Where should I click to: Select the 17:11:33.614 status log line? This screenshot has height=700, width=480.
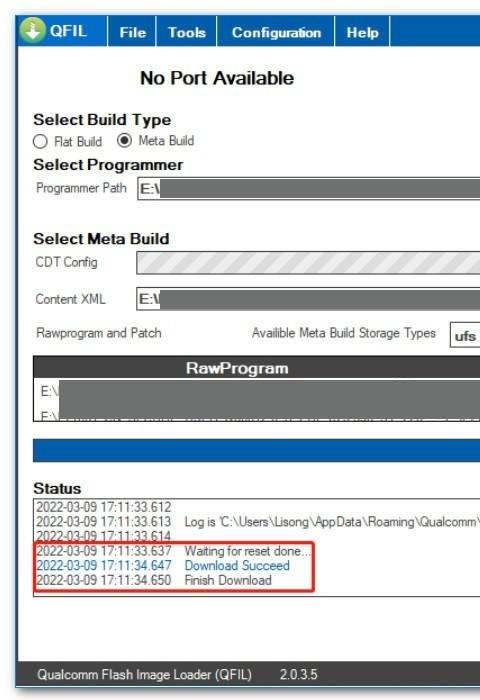(x=104, y=536)
